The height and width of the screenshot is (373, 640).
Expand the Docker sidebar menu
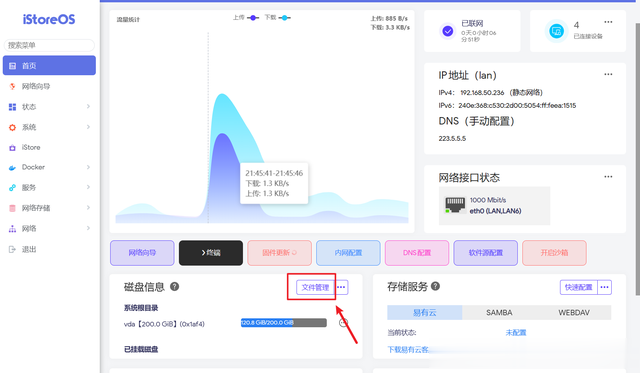[x=49, y=167]
